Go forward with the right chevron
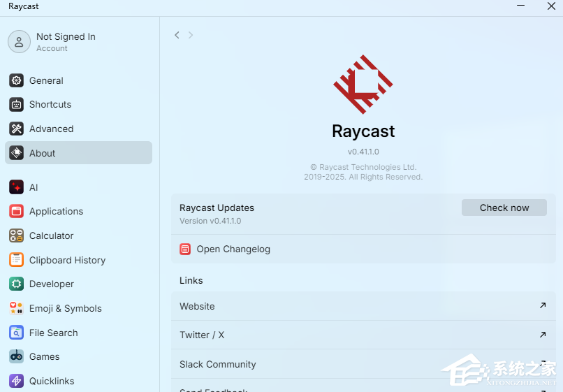Viewport: 563px width, 392px height. (191, 35)
